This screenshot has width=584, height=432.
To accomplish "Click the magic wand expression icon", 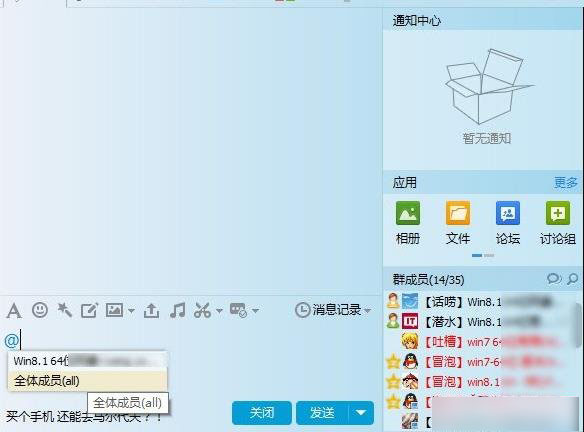I will (64, 310).
